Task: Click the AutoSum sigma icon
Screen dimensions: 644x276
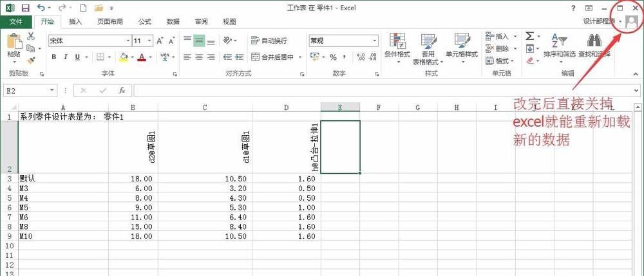Action: (x=530, y=36)
